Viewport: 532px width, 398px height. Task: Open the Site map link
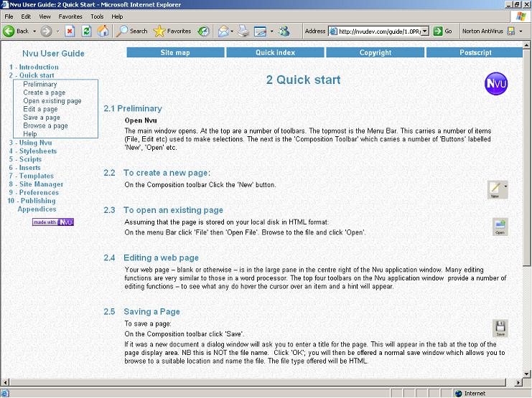click(175, 52)
